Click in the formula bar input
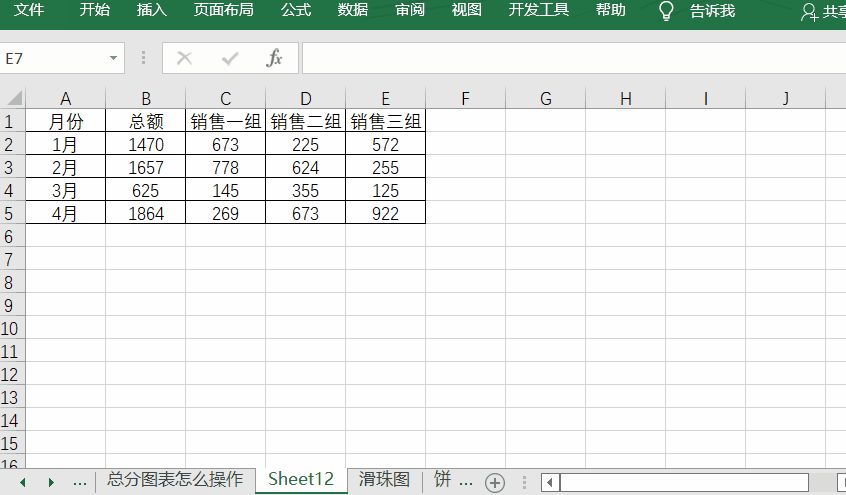The height and width of the screenshot is (495, 846). pos(570,59)
